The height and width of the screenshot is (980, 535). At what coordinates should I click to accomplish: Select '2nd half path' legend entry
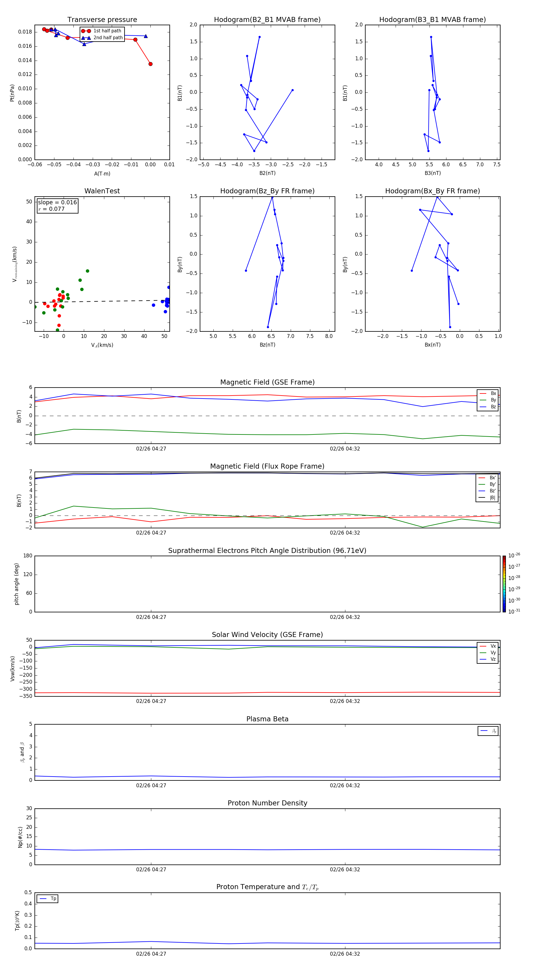coord(102,38)
